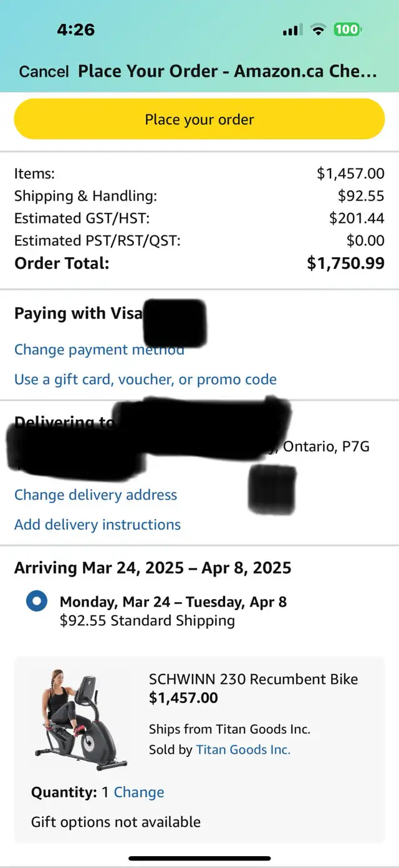
Task: Change item quantity link
Action: point(139,792)
